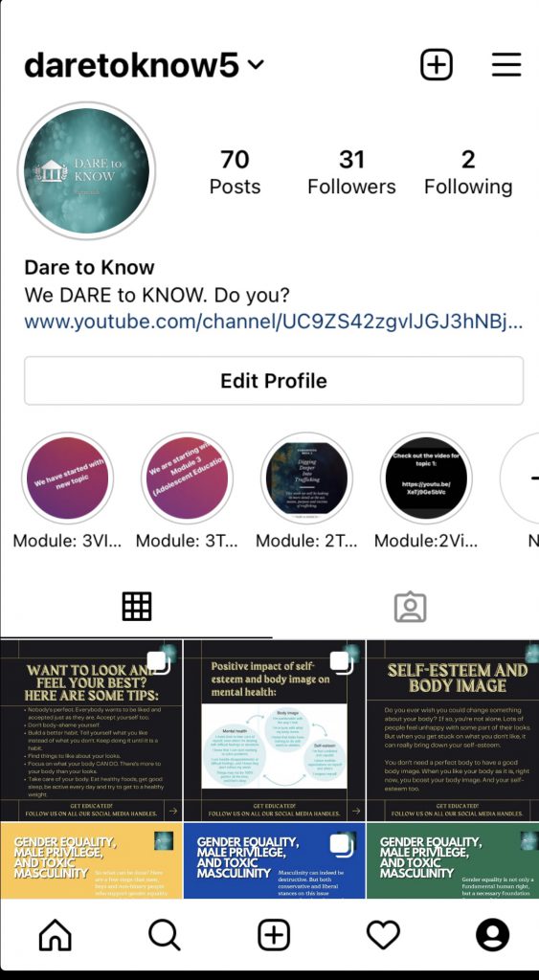The width and height of the screenshot is (539, 980).
Task: Open the "Digging Deeper Into Trafficking" highlight
Action: (x=306, y=479)
